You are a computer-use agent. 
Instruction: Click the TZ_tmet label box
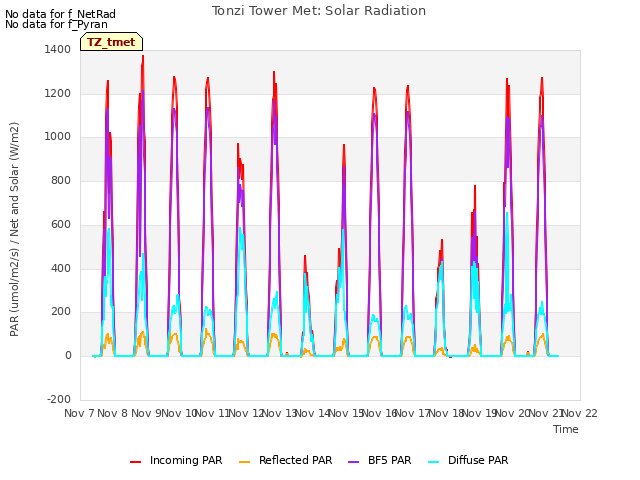pos(111,42)
